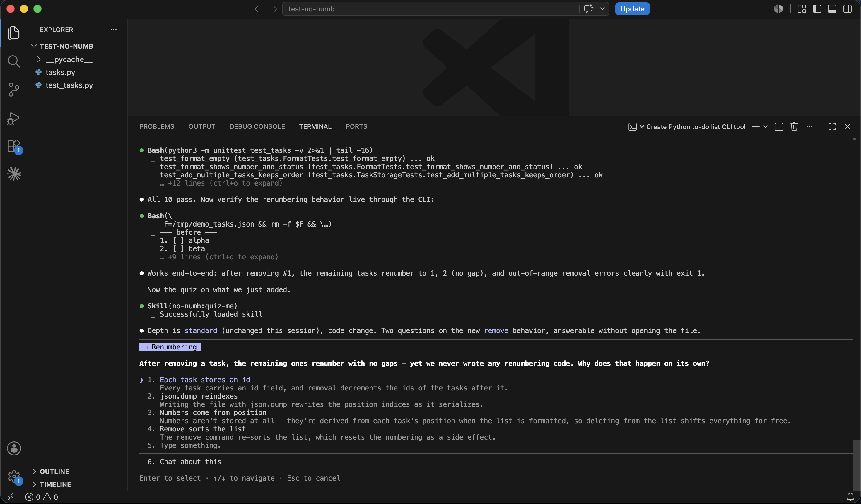
Task: Open the Source Control view
Action: coord(14,90)
